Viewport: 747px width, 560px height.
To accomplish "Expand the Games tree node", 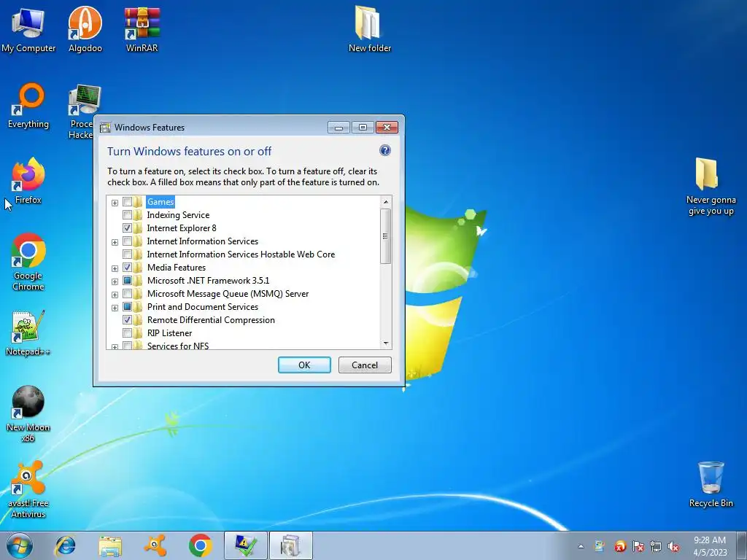I will click(115, 203).
